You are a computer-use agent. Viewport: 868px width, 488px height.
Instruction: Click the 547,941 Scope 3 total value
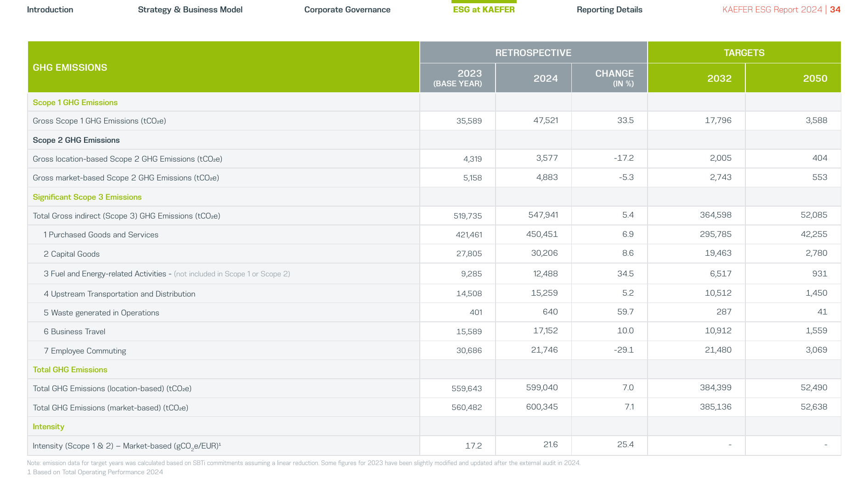pos(543,215)
